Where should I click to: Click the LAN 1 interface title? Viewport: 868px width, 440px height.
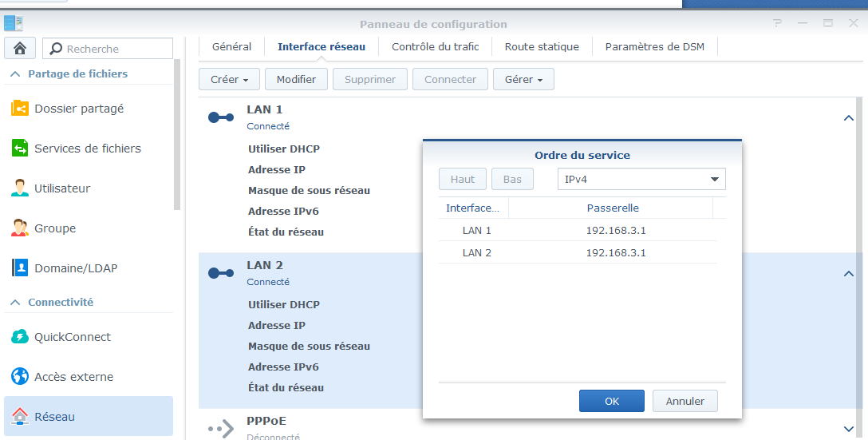(x=265, y=109)
